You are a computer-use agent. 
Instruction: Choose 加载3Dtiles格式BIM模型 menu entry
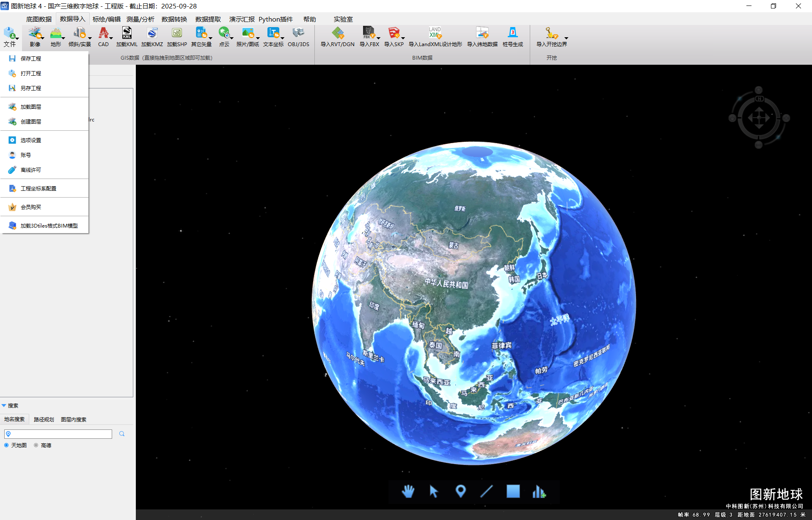pos(44,226)
